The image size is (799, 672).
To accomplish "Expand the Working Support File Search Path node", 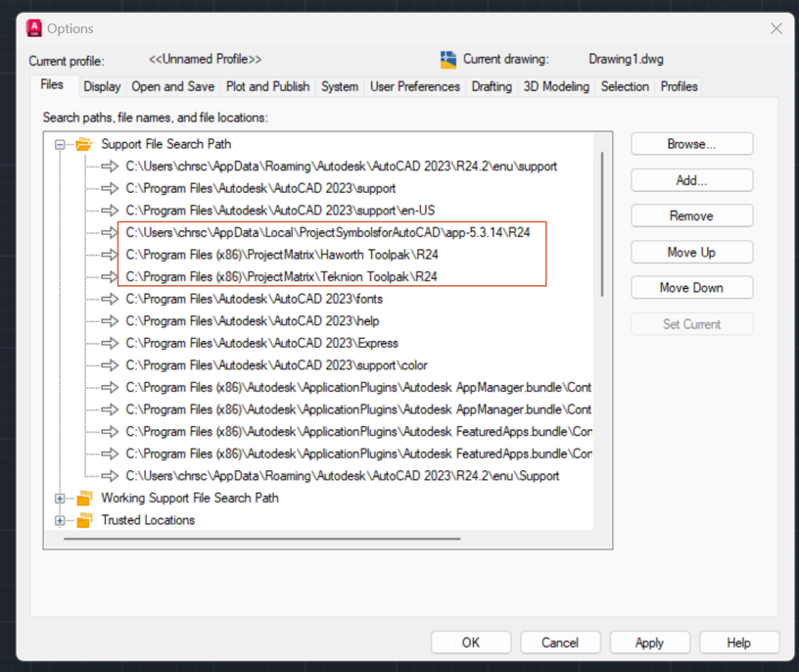I will click(60, 499).
